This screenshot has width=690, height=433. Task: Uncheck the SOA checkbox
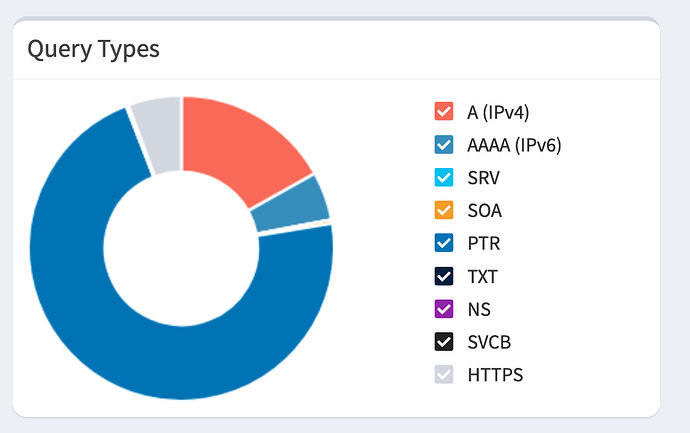(x=444, y=210)
